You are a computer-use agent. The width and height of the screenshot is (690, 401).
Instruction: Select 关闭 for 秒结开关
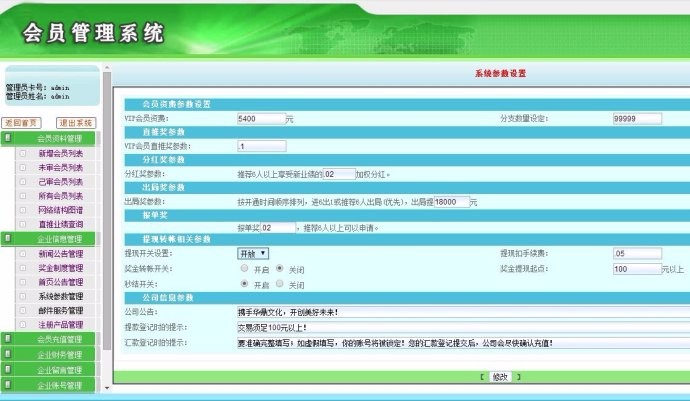tap(279, 283)
